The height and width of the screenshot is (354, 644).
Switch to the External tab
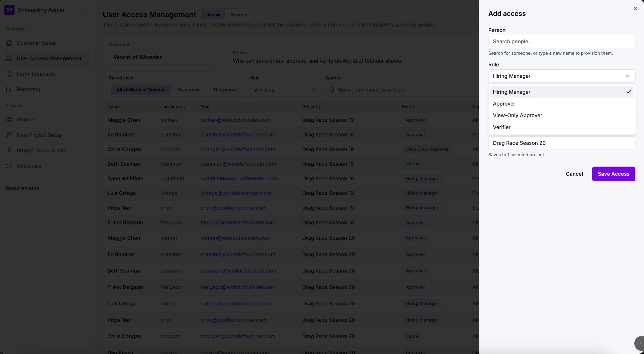pyautogui.click(x=238, y=15)
